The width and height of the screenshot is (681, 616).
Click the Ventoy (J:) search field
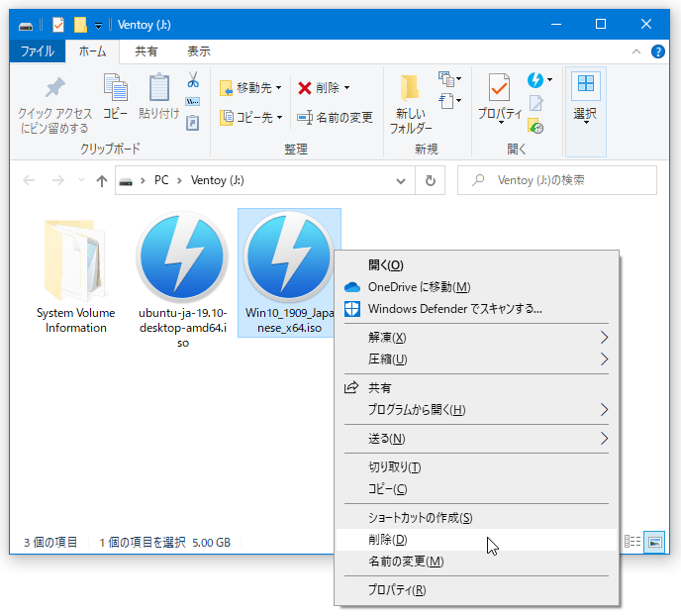557,180
